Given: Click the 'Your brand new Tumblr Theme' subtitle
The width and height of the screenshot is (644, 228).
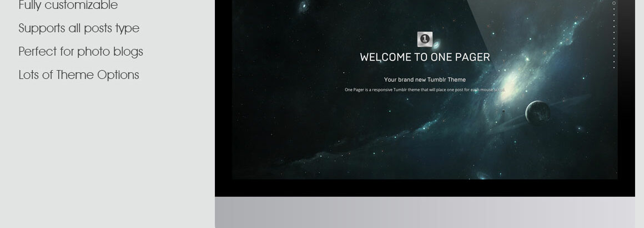Looking at the screenshot, I should (x=425, y=80).
